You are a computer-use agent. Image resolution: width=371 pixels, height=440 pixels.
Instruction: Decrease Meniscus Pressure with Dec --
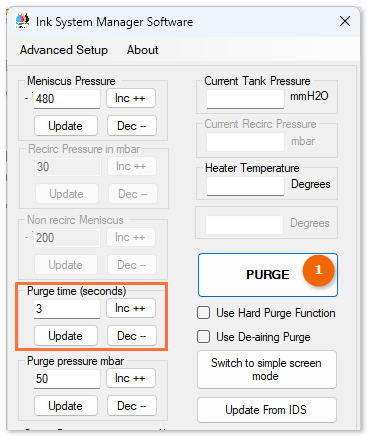(x=132, y=126)
